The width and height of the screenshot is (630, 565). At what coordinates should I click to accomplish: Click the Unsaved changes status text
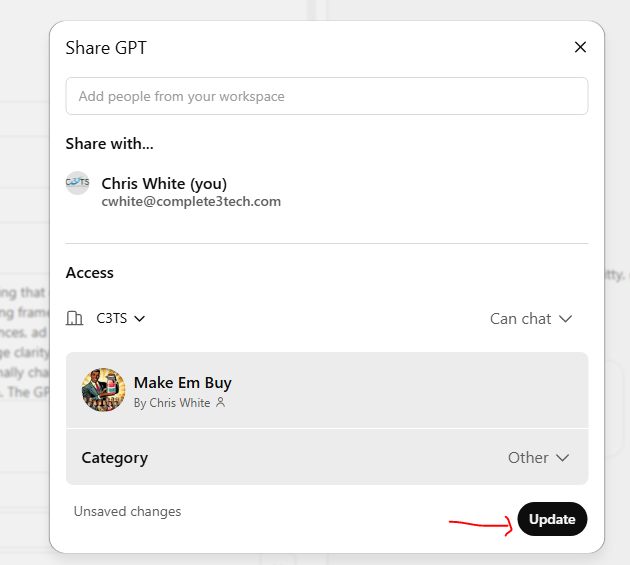pyautogui.click(x=127, y=511)
